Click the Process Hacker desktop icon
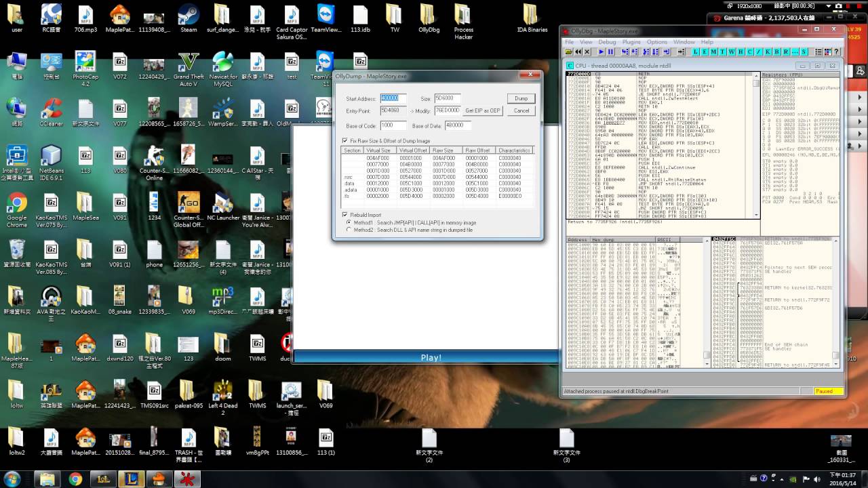 click(464, 22)
